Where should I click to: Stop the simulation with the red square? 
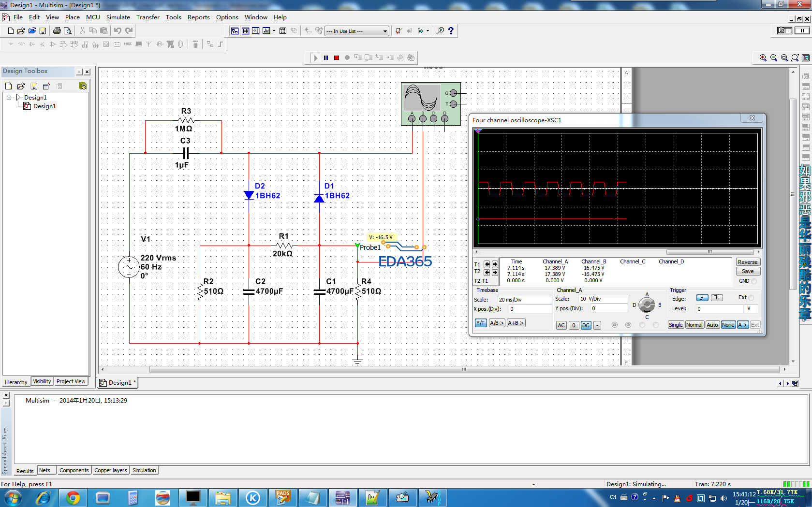pos(337,58)
